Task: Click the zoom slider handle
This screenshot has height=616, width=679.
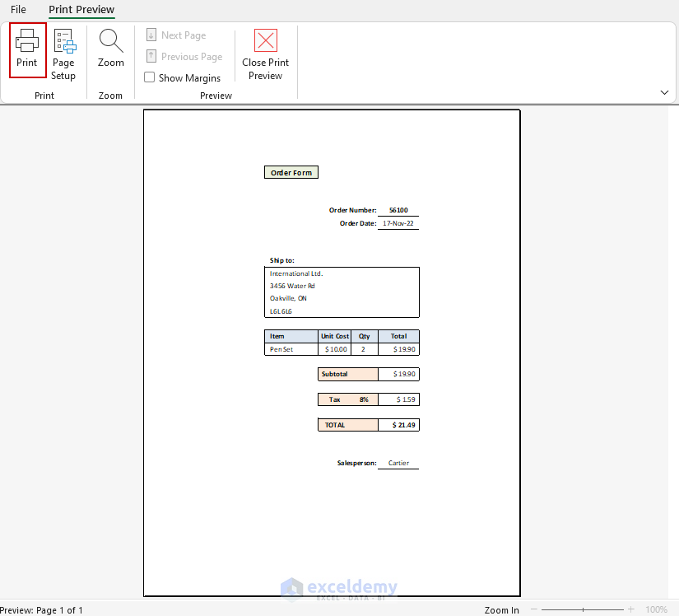Action: click(583, 609)
